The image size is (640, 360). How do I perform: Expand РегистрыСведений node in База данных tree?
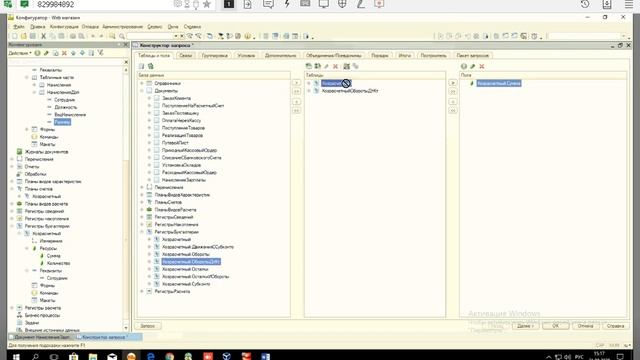pos(142,217)
